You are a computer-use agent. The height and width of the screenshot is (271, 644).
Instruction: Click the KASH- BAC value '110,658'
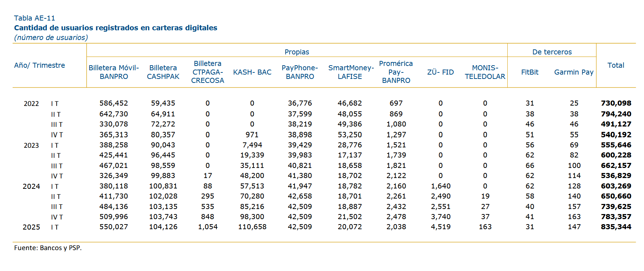[252, 227]
